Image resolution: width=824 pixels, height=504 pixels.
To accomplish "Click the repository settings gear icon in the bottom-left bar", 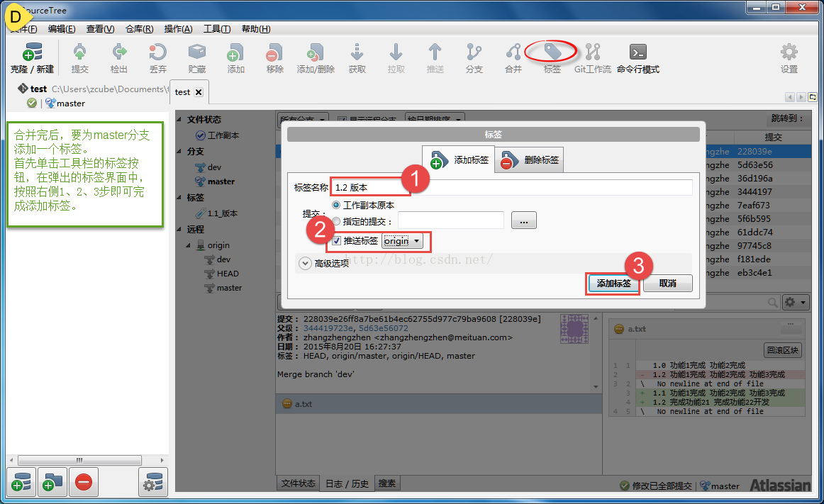I will pyautogui.click(x=153, y=482).
